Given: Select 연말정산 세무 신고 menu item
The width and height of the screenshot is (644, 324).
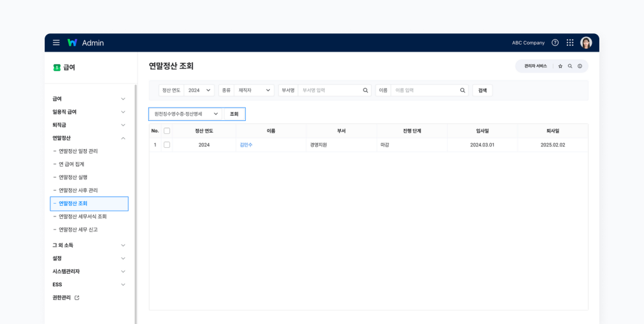Looking at the screenshot, I should tap(78, 230).
